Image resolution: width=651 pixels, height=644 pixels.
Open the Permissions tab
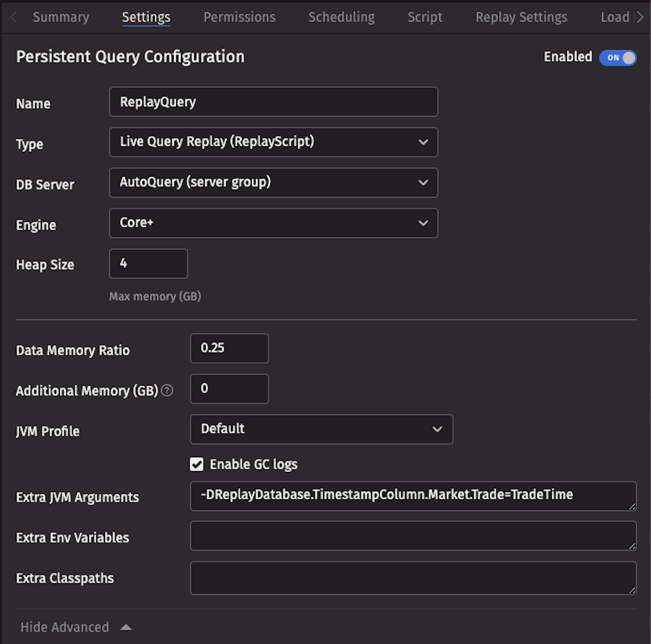(x=240, y=17)
